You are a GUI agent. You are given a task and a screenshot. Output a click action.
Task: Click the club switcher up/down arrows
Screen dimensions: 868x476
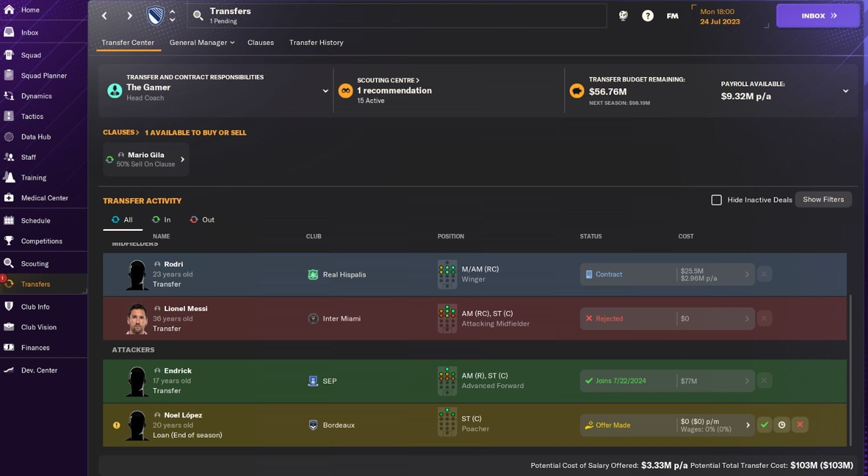172,16
